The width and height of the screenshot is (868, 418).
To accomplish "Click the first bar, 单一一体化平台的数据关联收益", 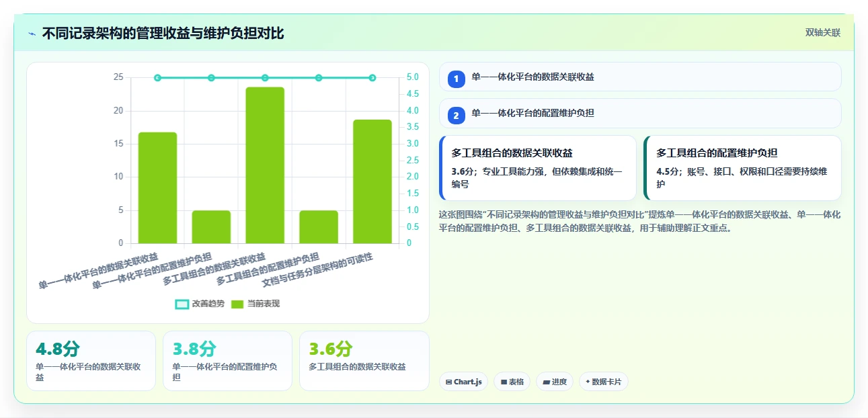I will pos(157,187).
